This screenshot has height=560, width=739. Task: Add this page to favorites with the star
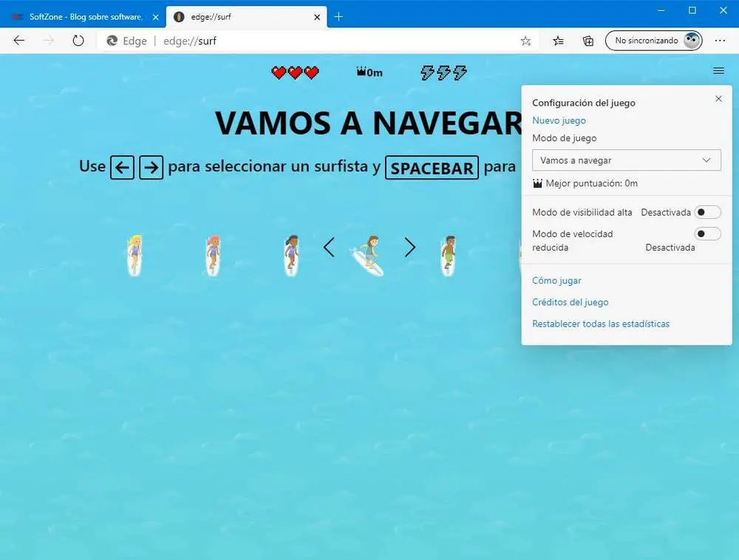525,41
